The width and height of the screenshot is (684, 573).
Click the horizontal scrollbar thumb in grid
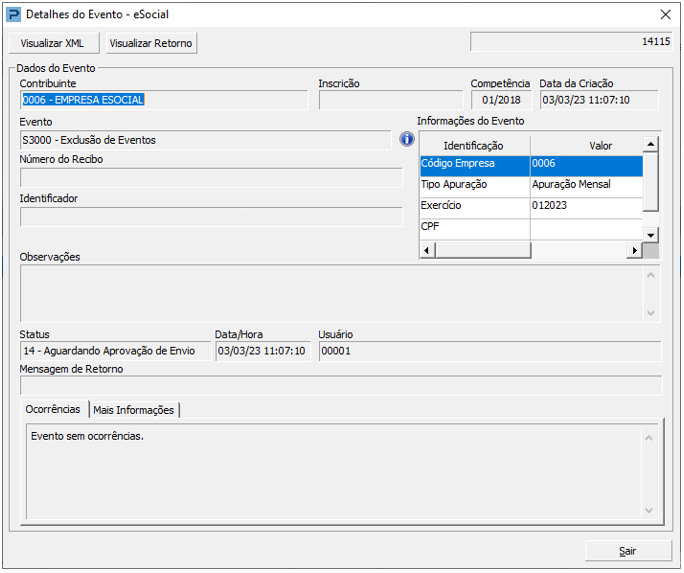[483, 251]
